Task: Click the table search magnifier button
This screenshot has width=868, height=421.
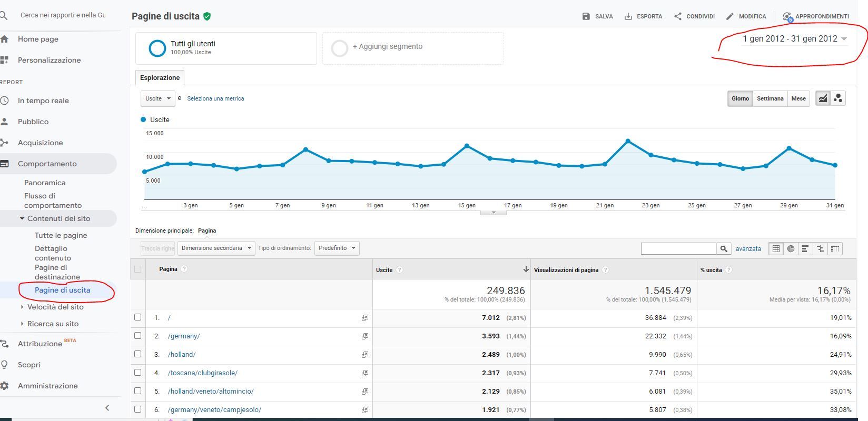Action: [724, 249]
